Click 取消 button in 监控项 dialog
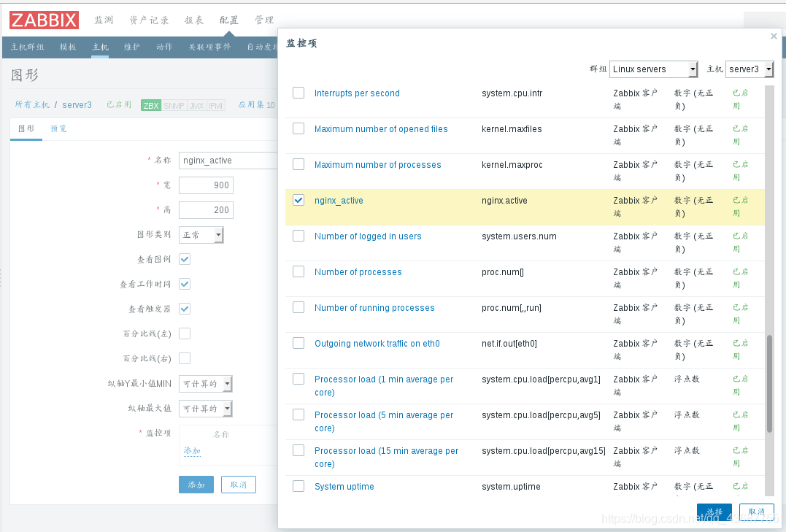 (757, 512)
